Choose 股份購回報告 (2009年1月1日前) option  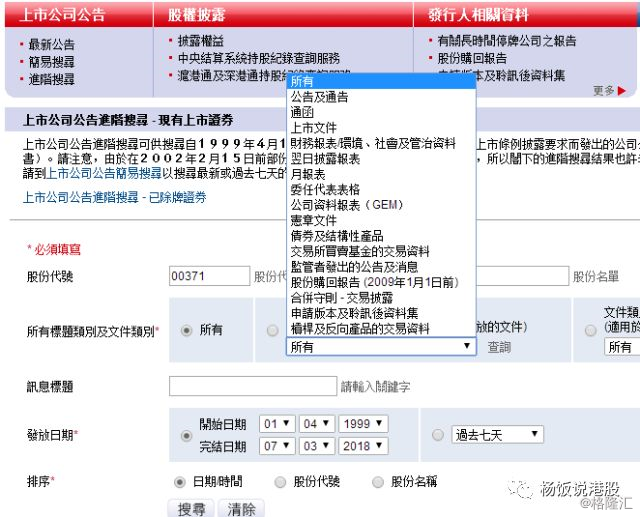[x=381, y=282]
